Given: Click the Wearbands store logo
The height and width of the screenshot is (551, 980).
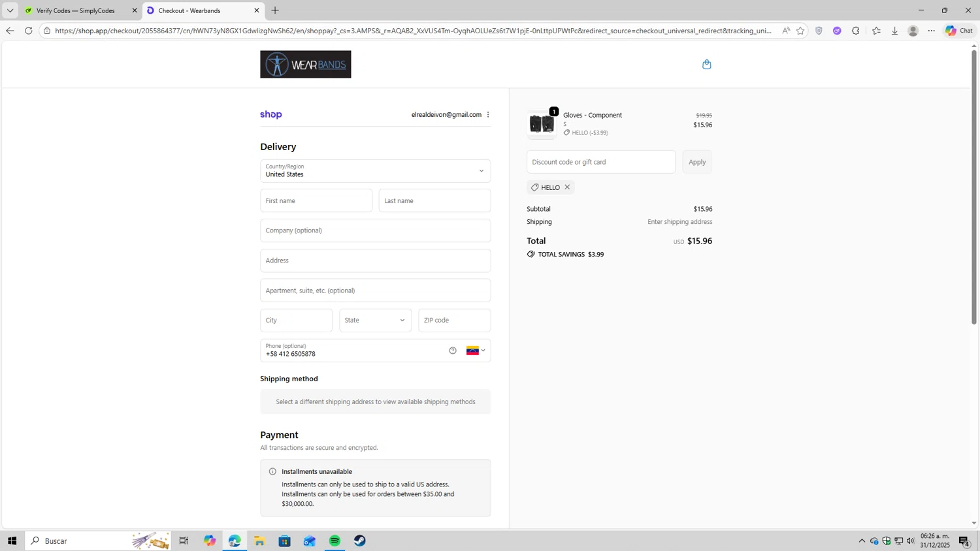Looking at the screenshot, I should click(x=305, y=64).
